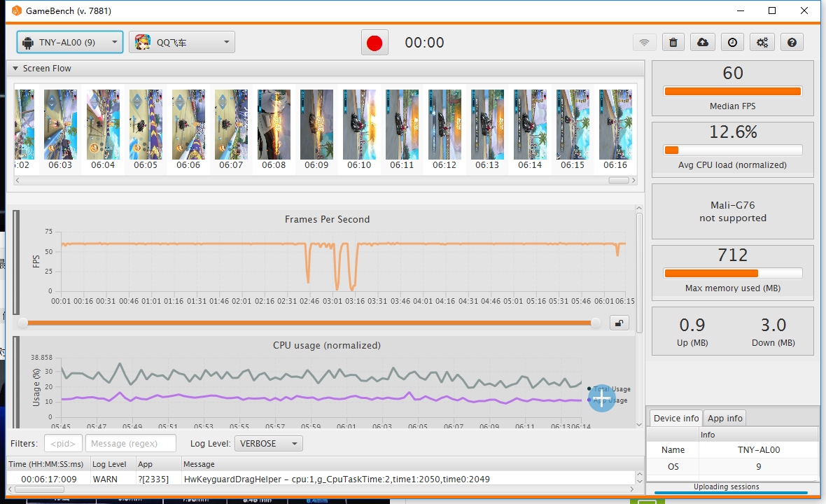Viewport: 826px width, 504px height.
Task: Switch to the App info tab
Action: click(725, 419)
